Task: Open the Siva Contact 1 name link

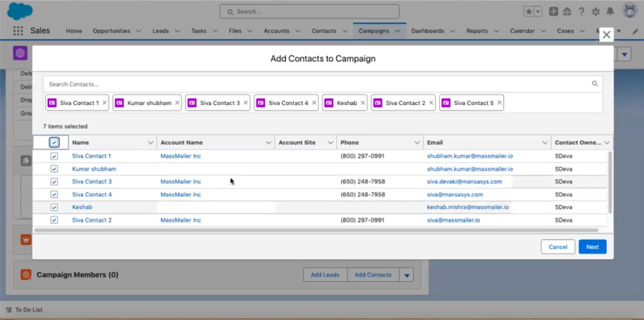Action: pyautogui.click(x=92, y=156)
